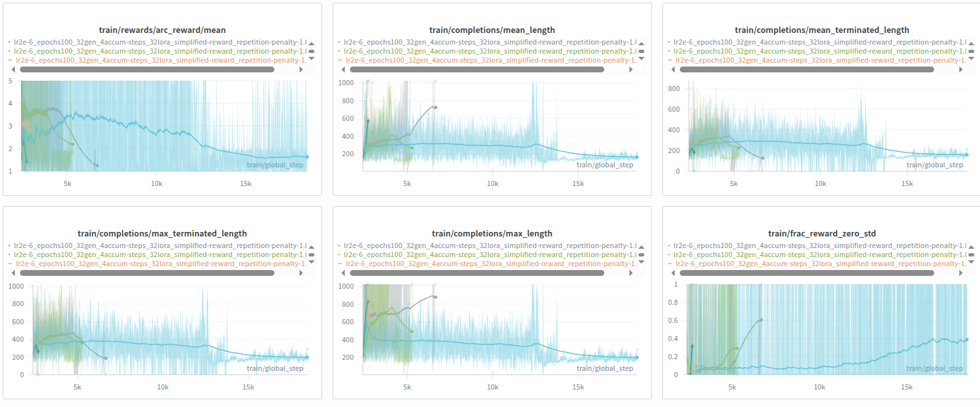The image size is (980, 407).
Task: Click the train/frac_reward_zero_std chart title
Action: [x=821, y=233]
